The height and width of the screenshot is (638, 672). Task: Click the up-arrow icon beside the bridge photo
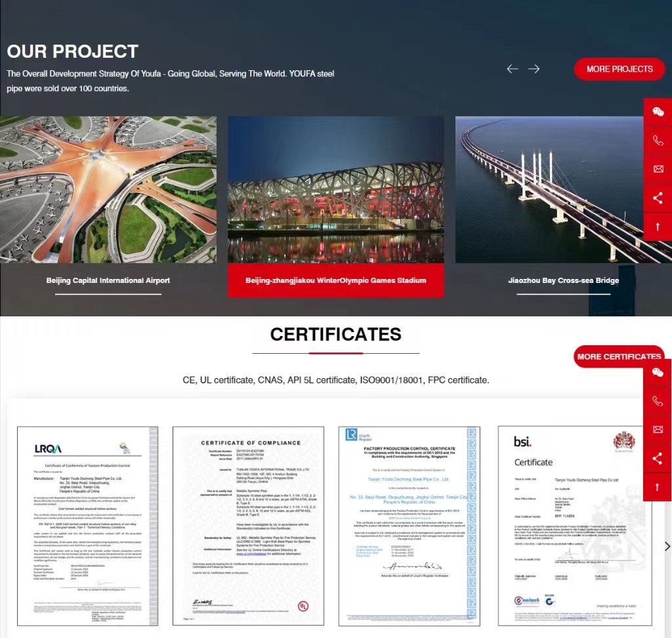[x=658, y=226]
